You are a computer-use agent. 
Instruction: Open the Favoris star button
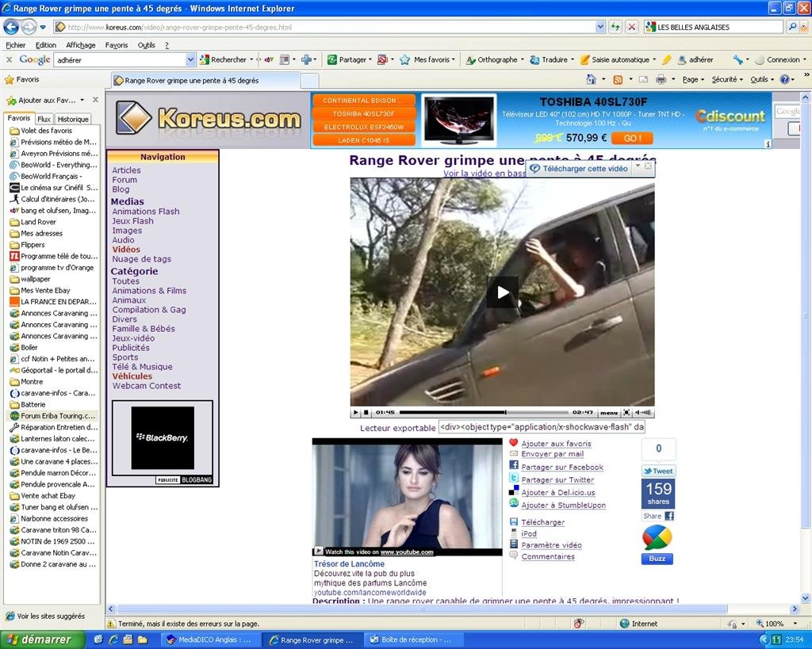pos(21,80)
